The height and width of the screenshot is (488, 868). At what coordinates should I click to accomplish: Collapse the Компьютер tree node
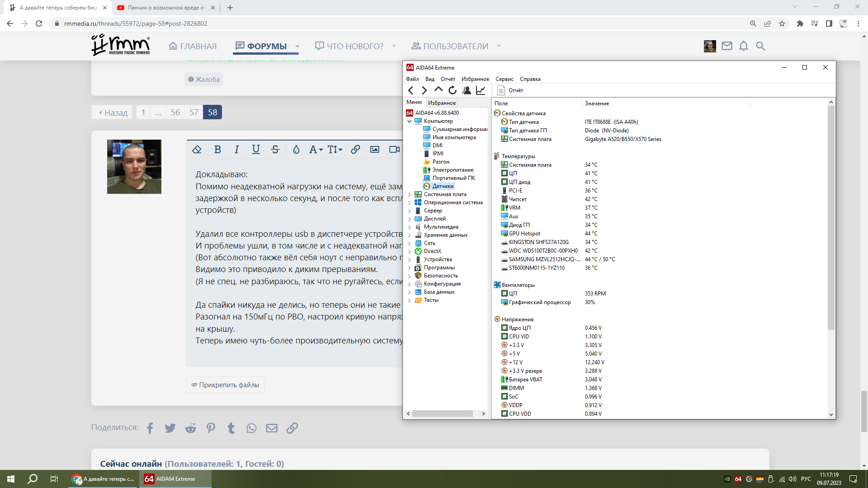coord(410,121)
